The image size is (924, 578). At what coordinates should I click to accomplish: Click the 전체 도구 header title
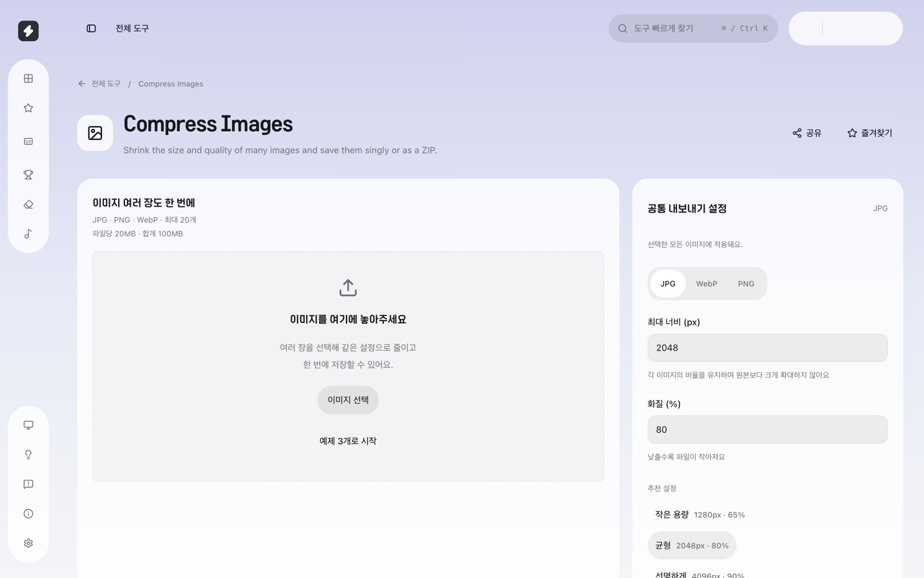tap(132, 28)
